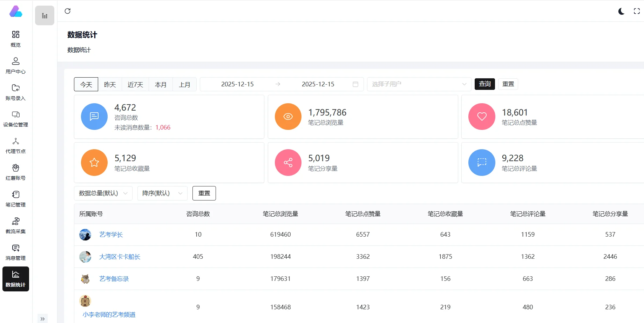Expand the 数据总量(默认) sort dropdown
The image size is (644, 323).
coord(103,193)
